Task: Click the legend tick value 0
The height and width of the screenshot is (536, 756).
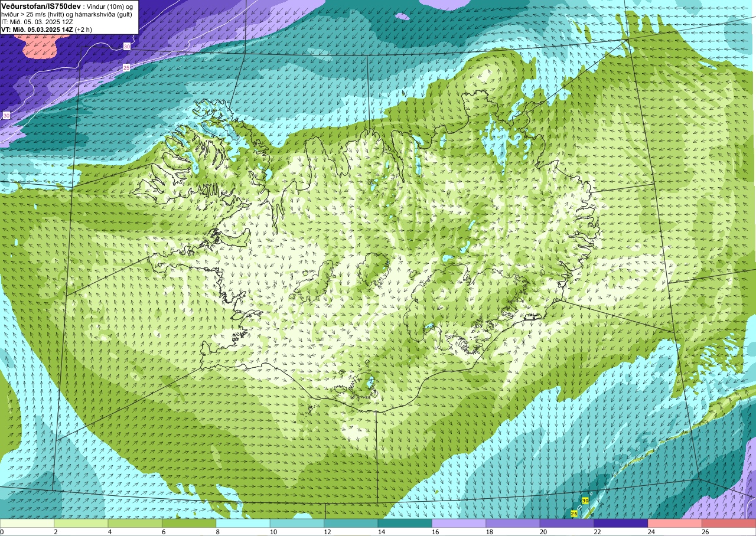Action: [2, 532]
